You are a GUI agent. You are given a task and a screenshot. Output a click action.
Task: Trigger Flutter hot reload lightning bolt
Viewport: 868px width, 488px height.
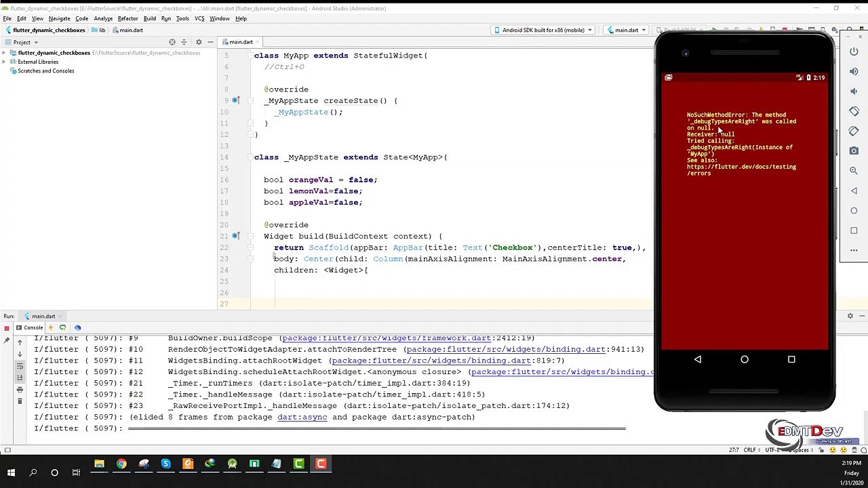click(50, 328)
